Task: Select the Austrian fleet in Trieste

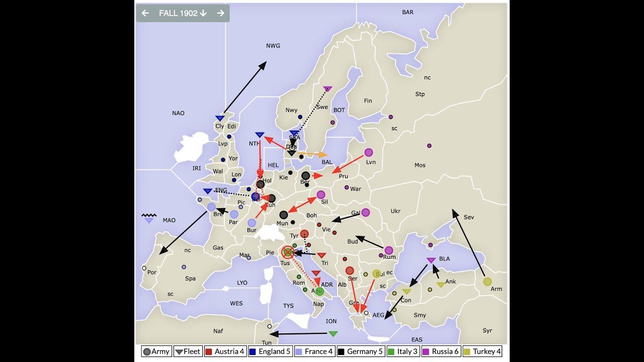Action: 321,255
